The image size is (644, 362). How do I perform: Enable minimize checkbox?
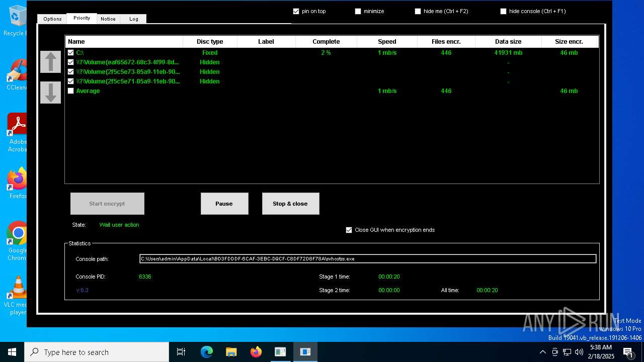(358, 11)
